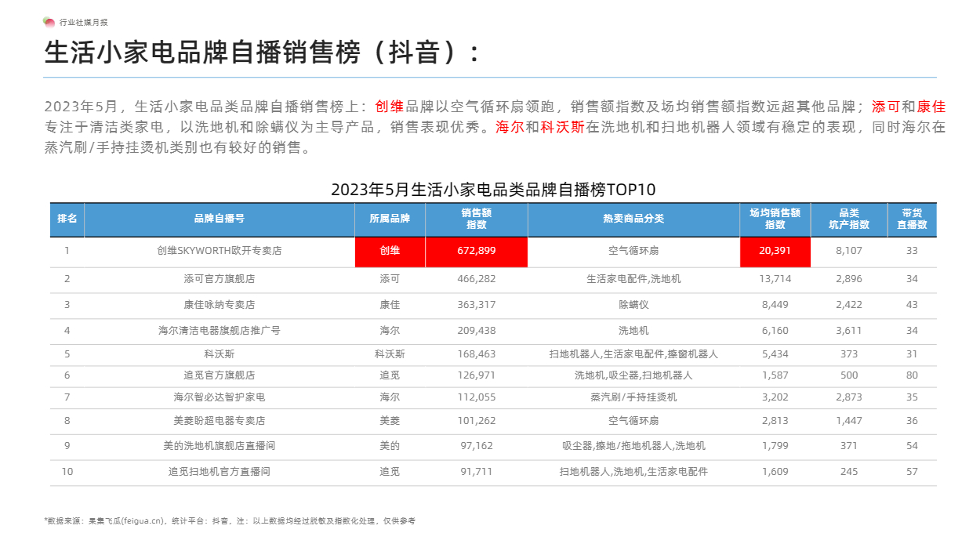Select the 洗地机,吸尘器,扫地机器人 category cell
This screenshot has width=980, height=551.
click(633, 376)
